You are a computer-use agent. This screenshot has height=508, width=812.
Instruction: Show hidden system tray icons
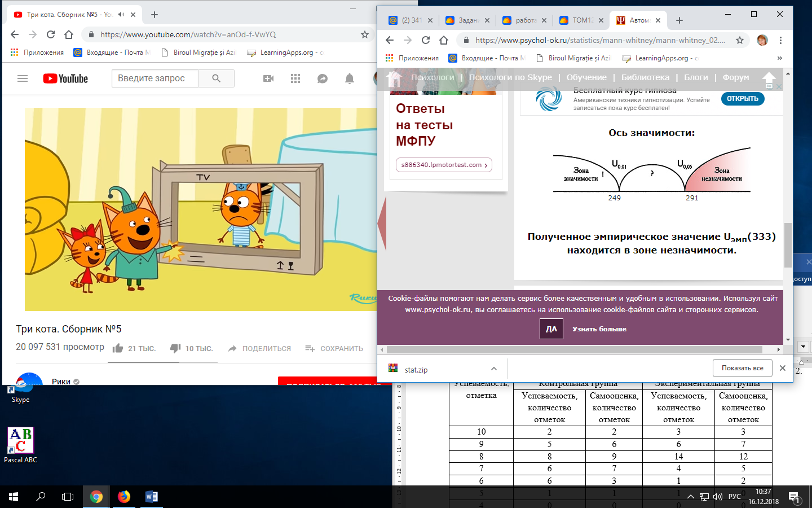pos(690,497)
